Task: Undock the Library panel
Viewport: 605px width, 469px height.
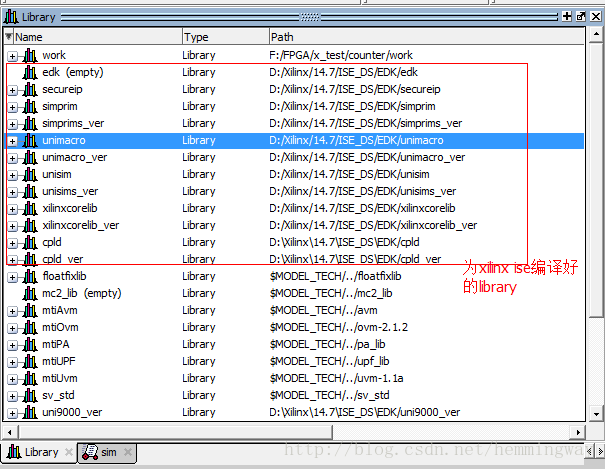Action: (581, 16)
